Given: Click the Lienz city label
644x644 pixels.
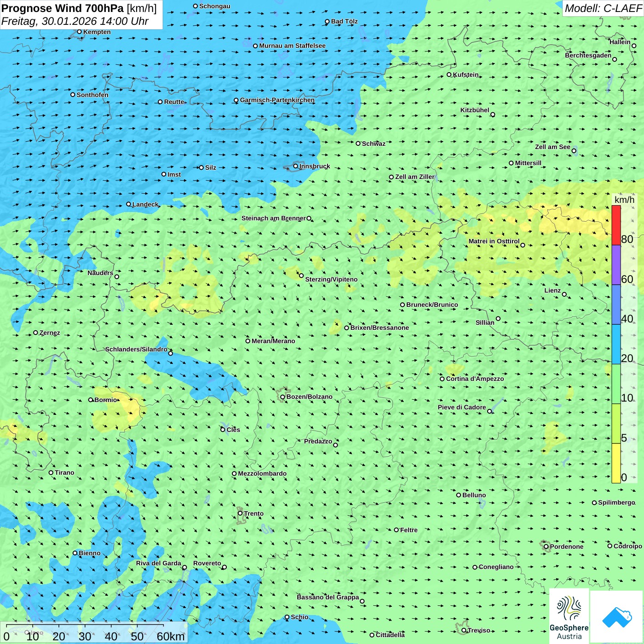Looking at the screenshot, I should tap(552, 290).
